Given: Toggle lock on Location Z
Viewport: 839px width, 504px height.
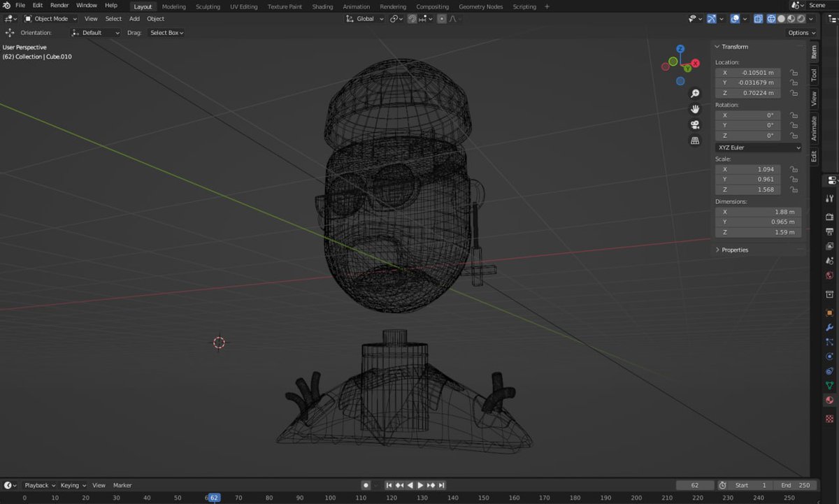Looking at the screenshot, I should click(x=794, y=93).
